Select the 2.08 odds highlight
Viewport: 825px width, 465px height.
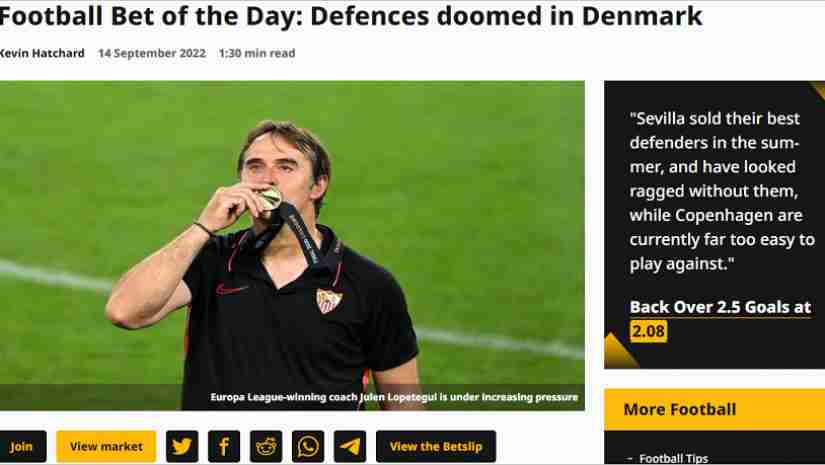(648, 331)
